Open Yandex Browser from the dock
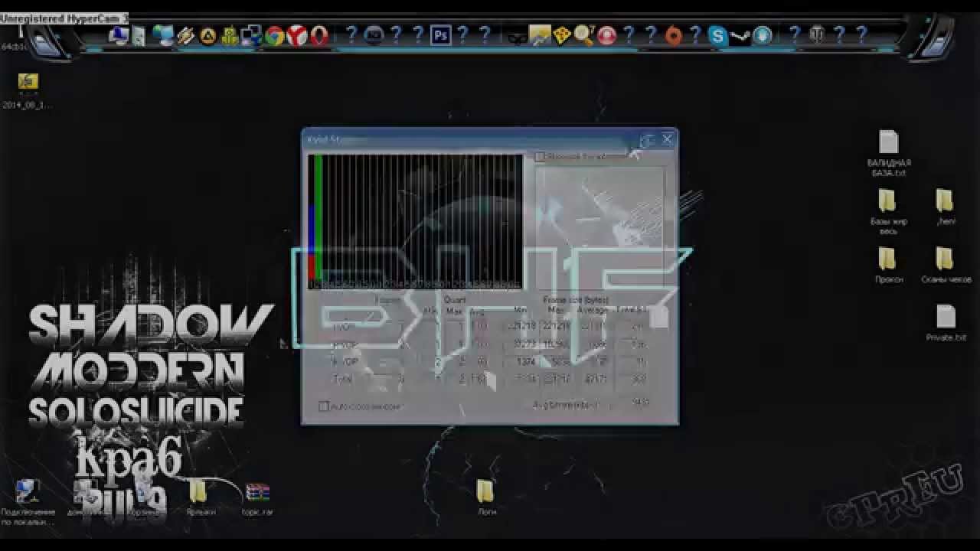 [297, 35]
